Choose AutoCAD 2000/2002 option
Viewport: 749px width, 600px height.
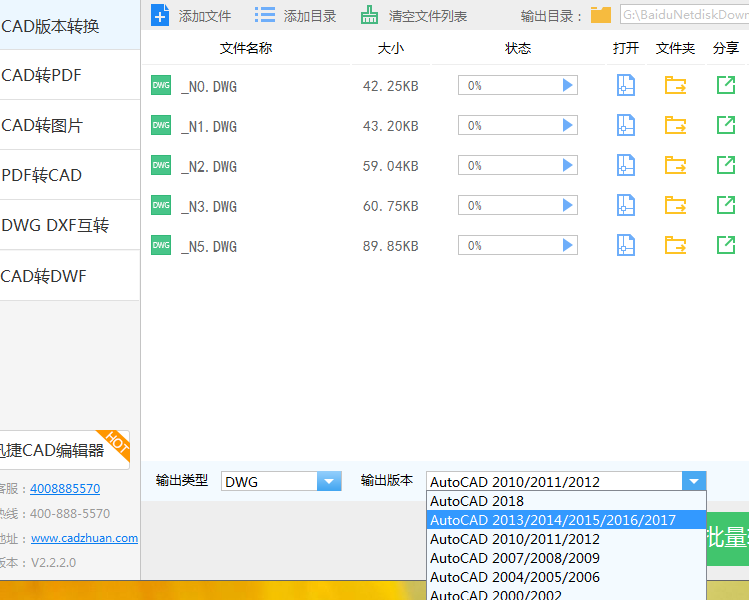click(x=566, y=594)
